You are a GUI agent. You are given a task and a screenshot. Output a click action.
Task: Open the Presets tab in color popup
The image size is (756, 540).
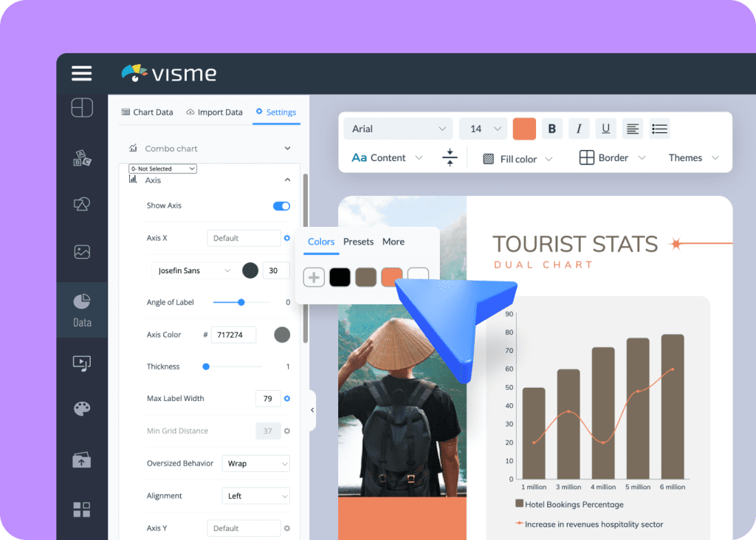pyautogui.click(x=358, y=242)
